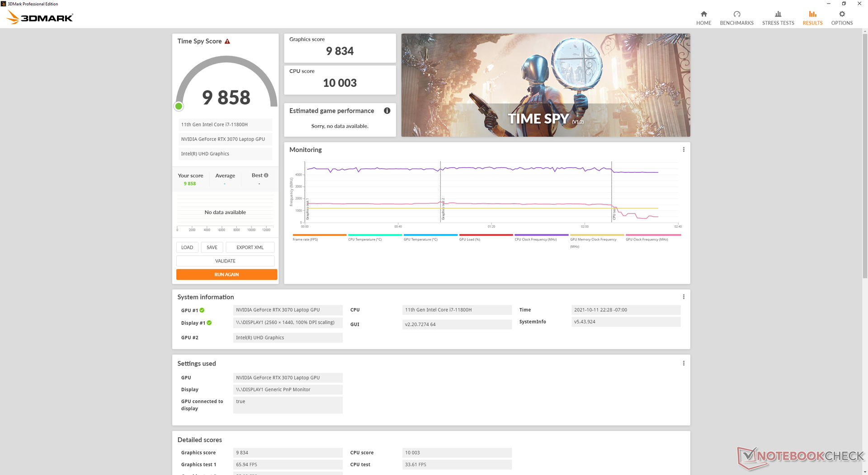Open the BENCHMARKS tab
This screenshot has width=868, height=475.
pyautogui.click(x=736, y=18)
